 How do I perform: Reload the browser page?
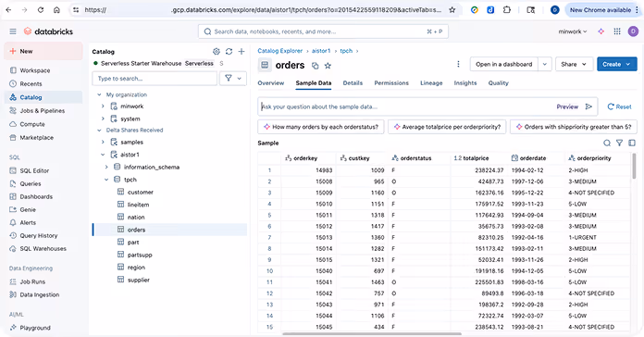point(41,10)
